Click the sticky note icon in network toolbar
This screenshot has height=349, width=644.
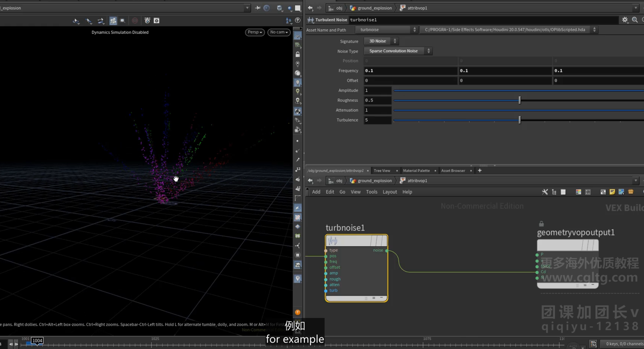(x=612, y=192)
